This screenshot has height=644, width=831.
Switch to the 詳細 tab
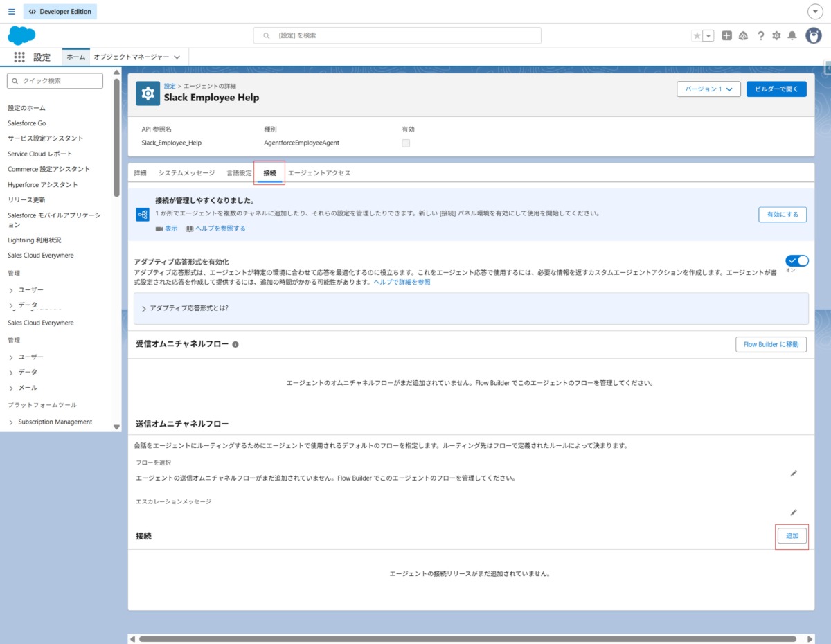coord(140,173)
